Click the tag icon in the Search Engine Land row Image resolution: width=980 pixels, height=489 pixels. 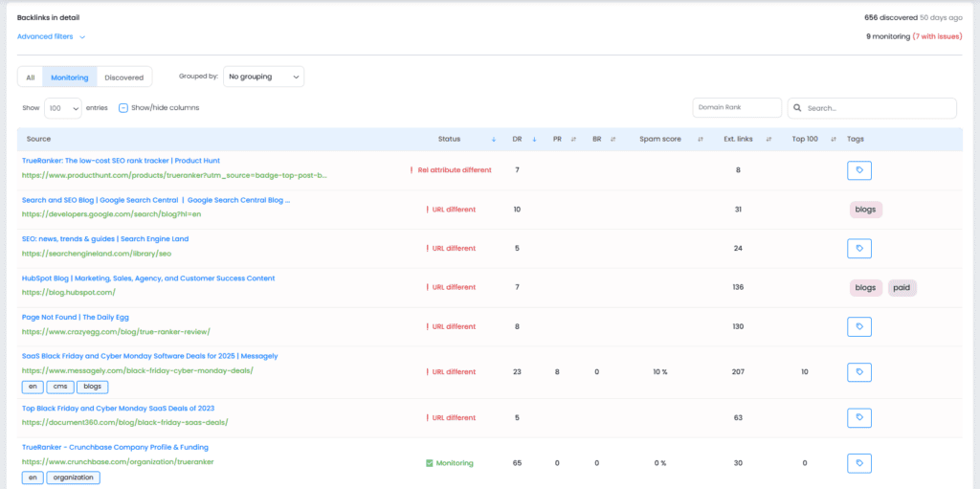(x=859, y=249)
